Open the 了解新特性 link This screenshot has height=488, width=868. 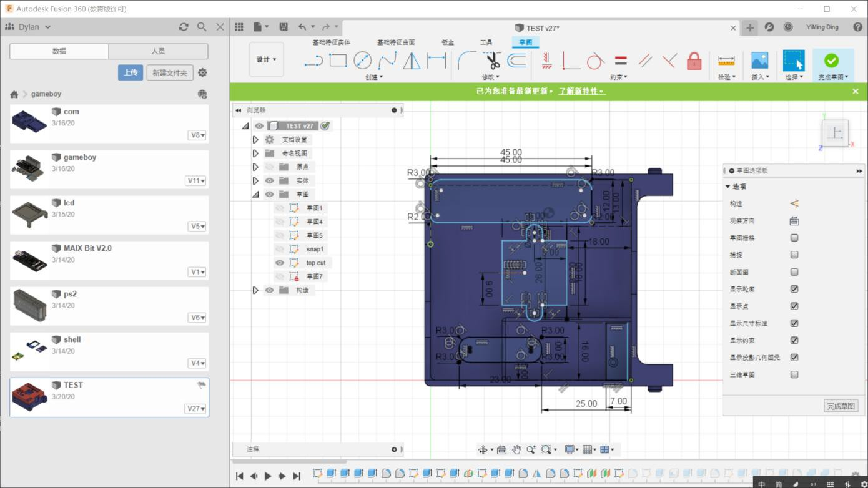[581, 91]
